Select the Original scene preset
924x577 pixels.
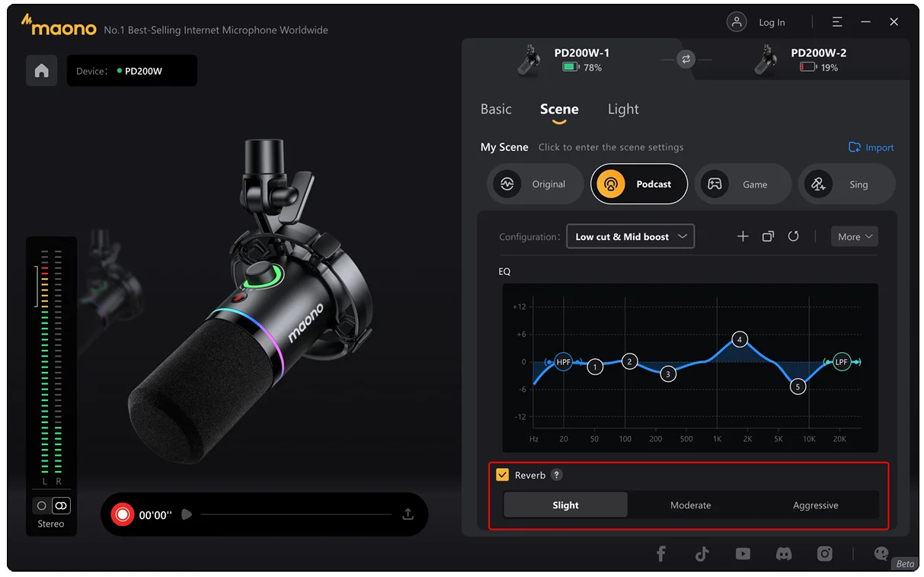[535, 184]
